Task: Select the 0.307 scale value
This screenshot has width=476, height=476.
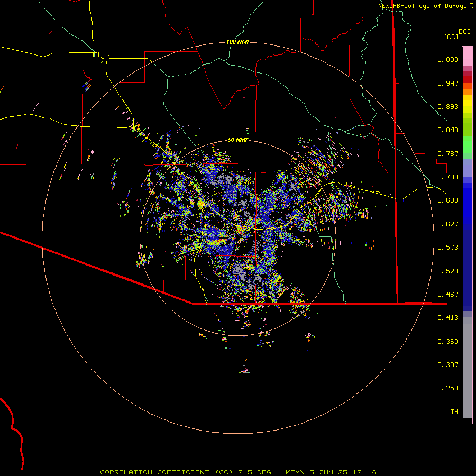Action: [x=448, y=365]
